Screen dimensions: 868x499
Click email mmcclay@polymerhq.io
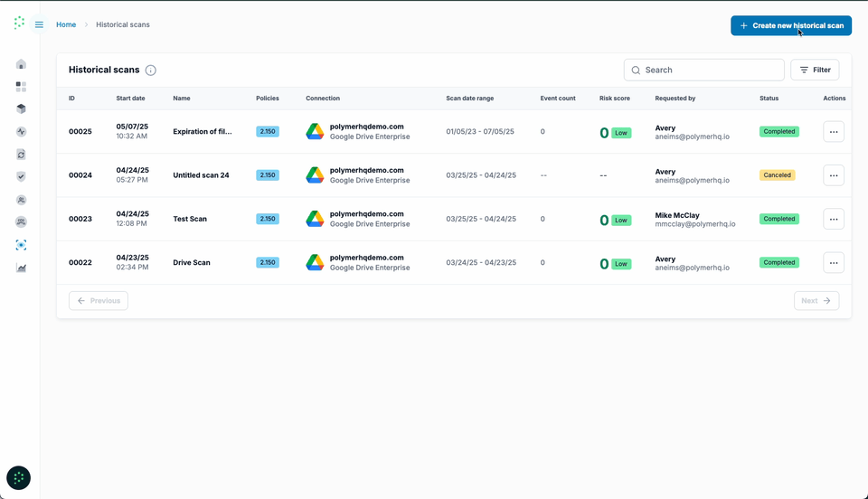point(695,224)
